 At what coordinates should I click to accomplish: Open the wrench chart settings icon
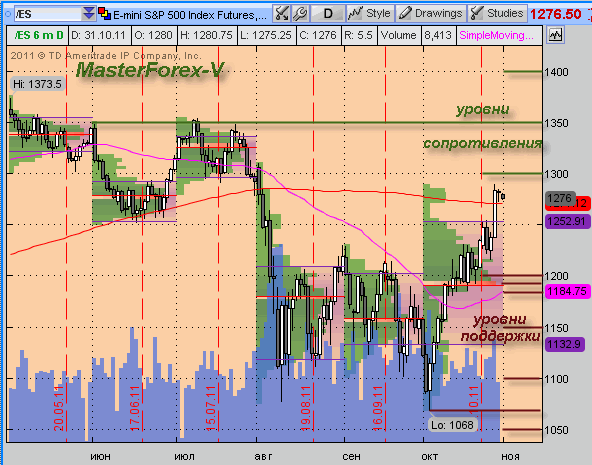(x=300, y=14)
